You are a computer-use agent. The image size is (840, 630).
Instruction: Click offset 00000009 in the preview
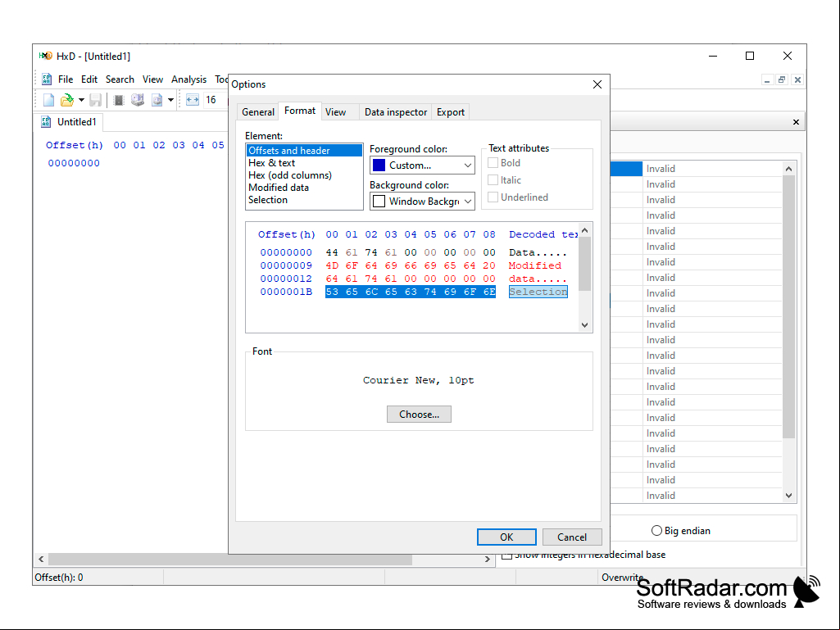pyautogui.click(x=286, y=265)
